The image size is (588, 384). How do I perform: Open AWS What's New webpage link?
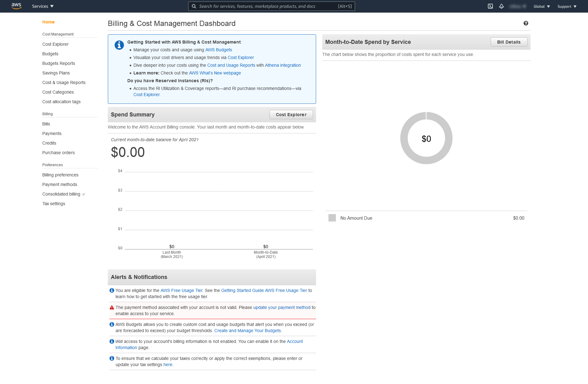[x=215, y=73]
